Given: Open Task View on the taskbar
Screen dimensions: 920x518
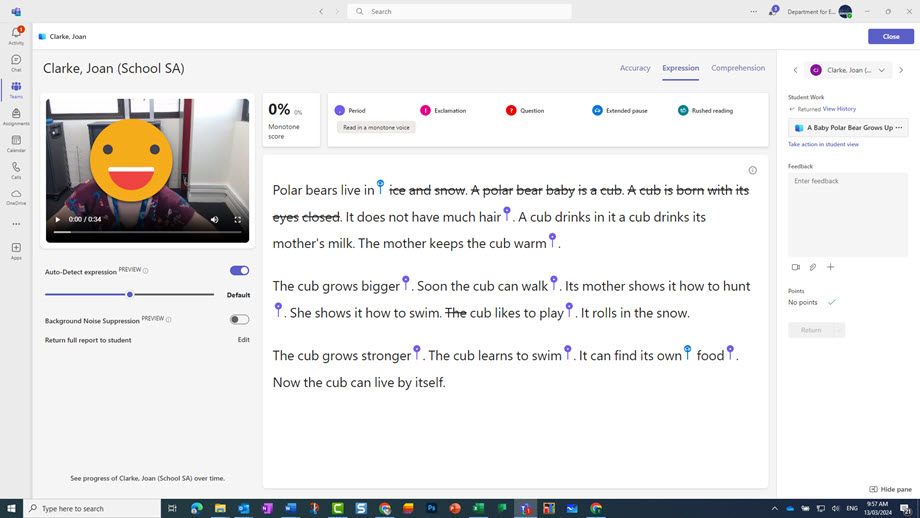Looking at the screenshot, I should pos(172,509).
